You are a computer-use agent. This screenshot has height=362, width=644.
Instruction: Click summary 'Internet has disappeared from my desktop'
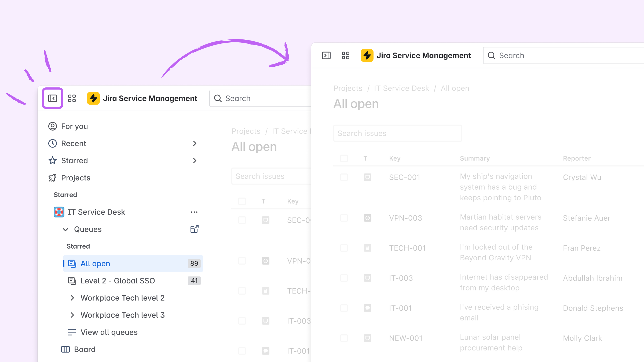tap(504, 282)
